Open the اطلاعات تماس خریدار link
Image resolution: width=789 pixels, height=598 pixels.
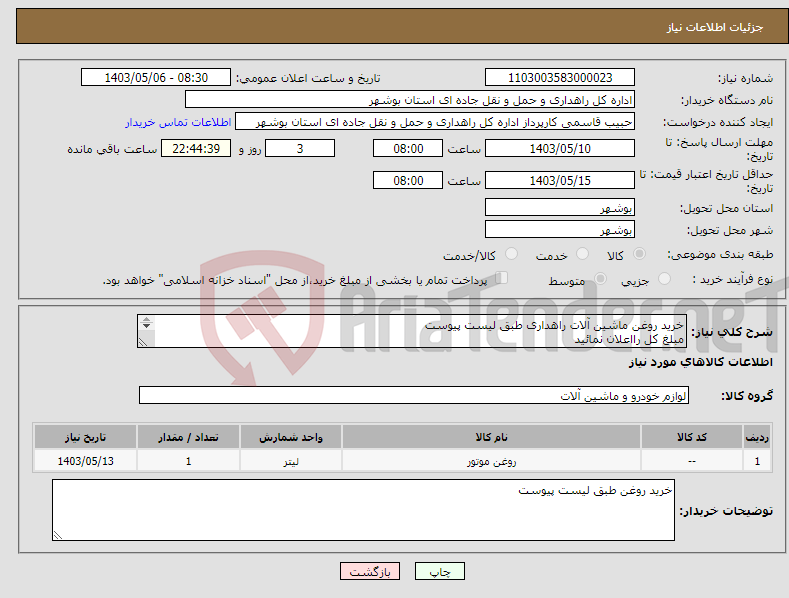click(178, 122)
